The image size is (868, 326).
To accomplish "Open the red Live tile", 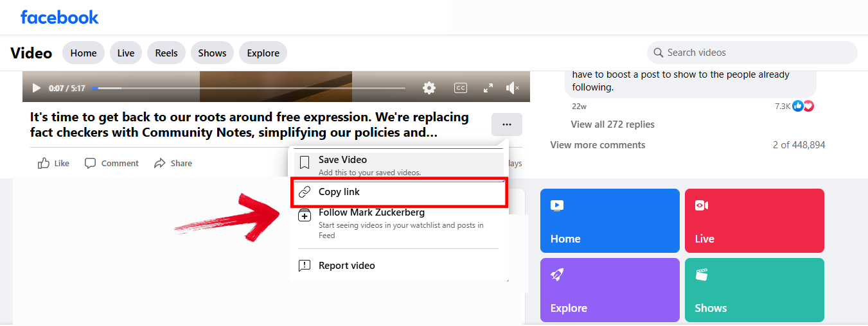I will point(754,221).
